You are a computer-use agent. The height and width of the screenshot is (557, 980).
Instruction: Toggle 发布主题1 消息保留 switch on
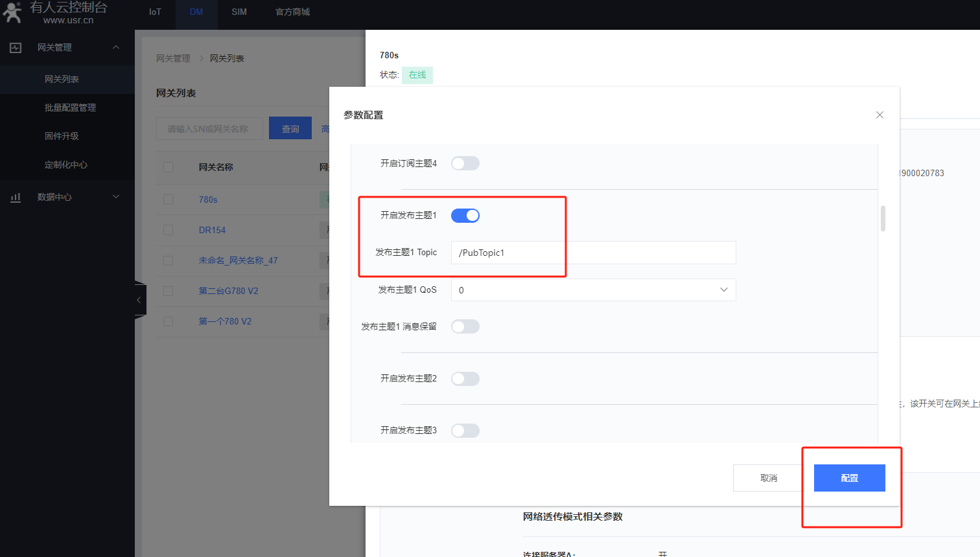(465, 326)
